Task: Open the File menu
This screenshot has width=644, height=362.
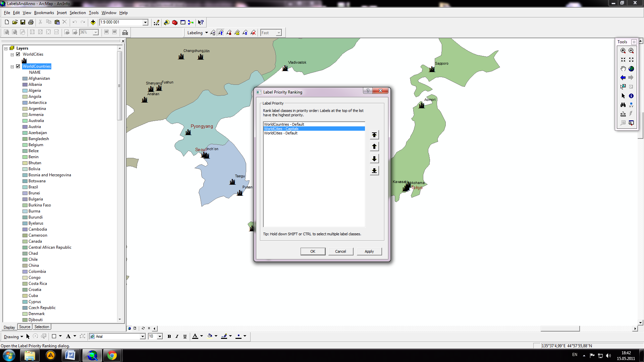Action: click(x=7, y=13)
